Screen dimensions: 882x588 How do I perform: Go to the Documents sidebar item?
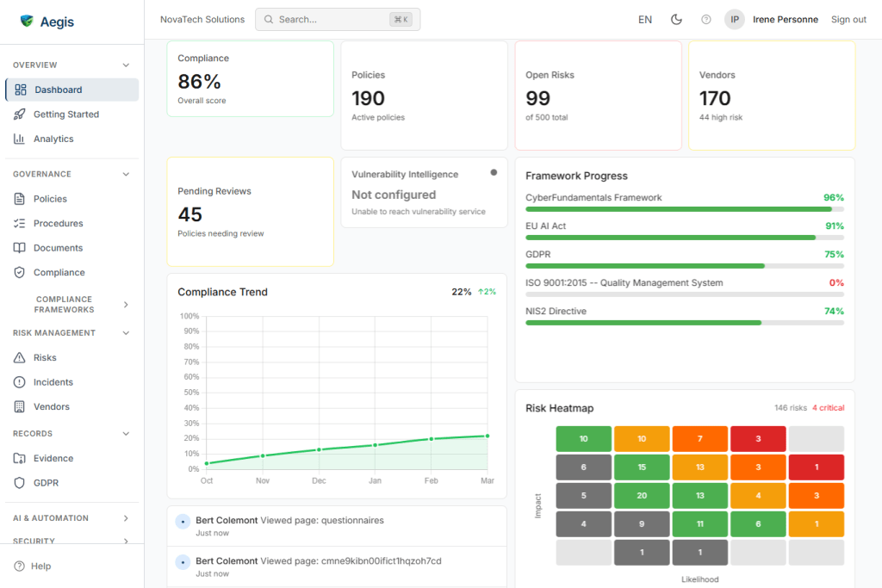[58, 248]
